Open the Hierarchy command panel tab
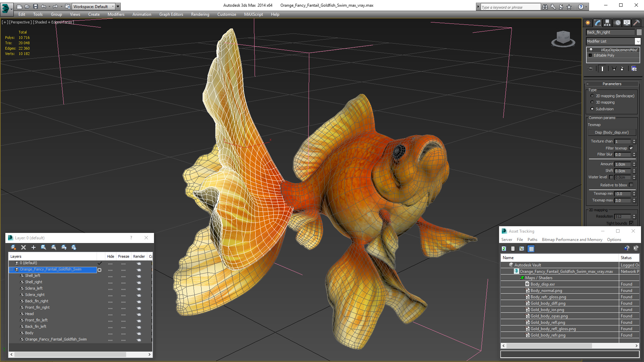644x362 pixels. pyautogui.click(x=607, y=23)
